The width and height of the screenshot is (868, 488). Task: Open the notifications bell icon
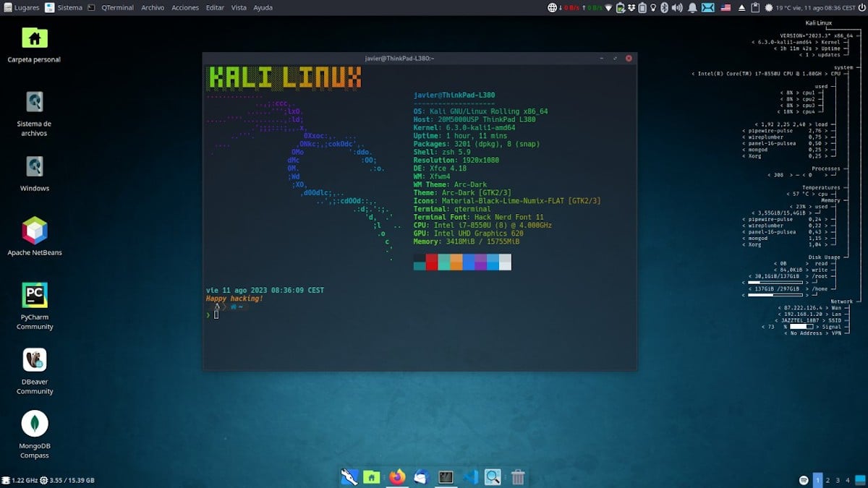tap(692, 8)
